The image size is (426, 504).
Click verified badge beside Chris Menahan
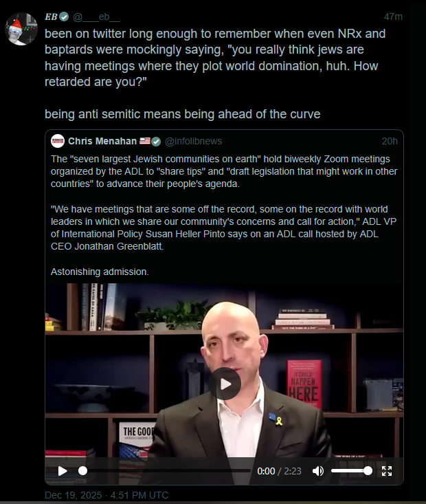click(x=156, y=142)
